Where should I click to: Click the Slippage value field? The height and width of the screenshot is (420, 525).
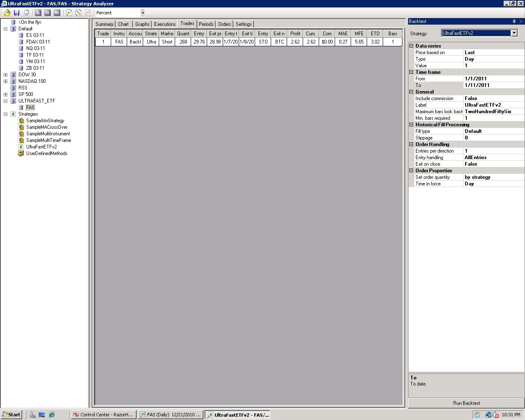(494, 138)
